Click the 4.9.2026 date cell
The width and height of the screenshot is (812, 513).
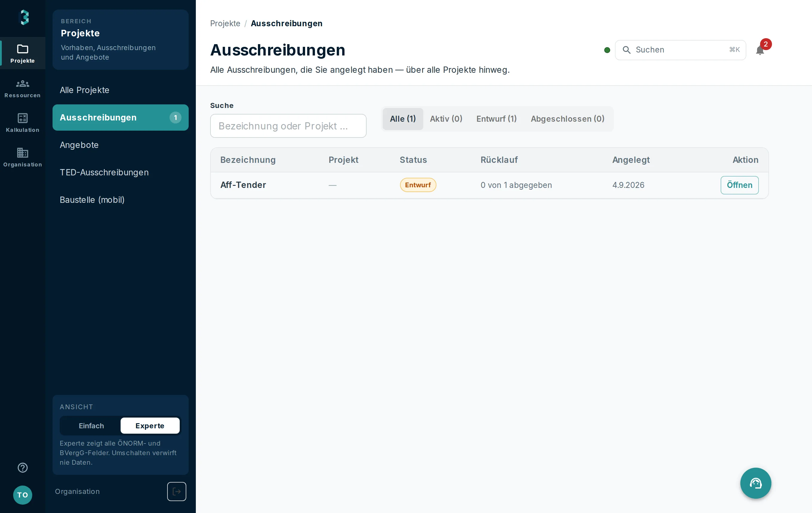click(628, 185)
